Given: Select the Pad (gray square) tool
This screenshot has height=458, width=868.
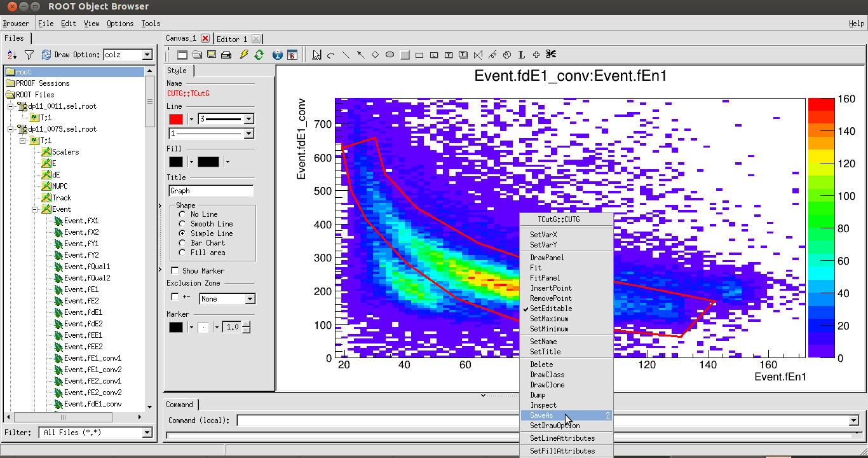Looking at the screenshot, I should click(405, 55).
